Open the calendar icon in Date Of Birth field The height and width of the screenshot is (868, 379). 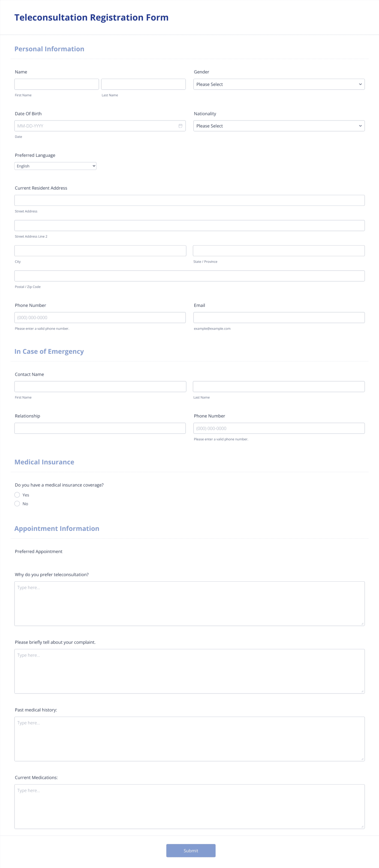(181, 126)
